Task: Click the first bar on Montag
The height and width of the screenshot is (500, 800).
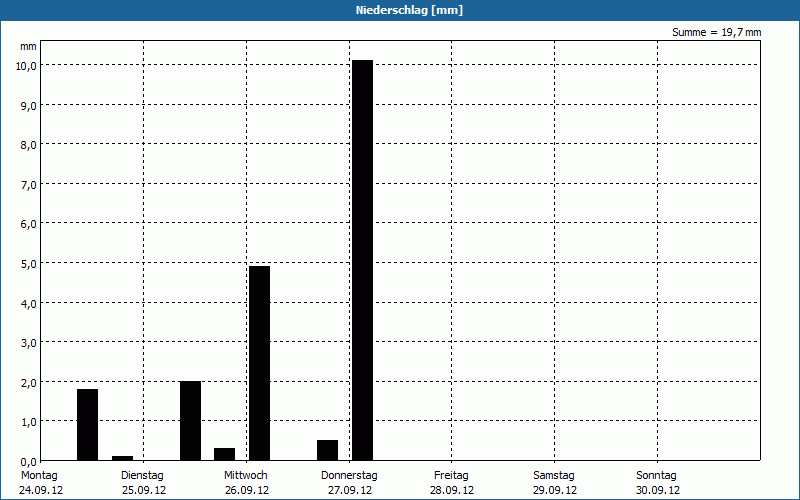Action: 88,424
